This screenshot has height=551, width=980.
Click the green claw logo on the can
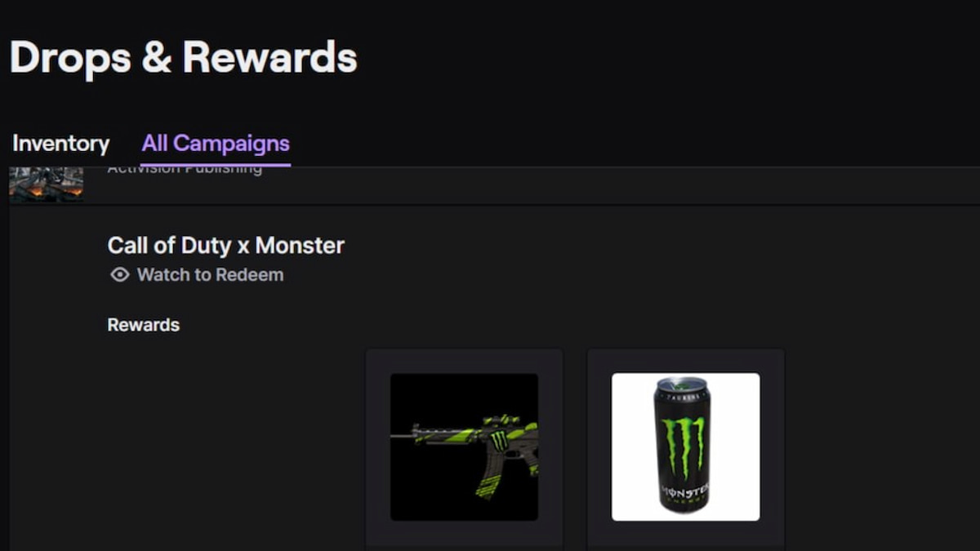[683, 447]
